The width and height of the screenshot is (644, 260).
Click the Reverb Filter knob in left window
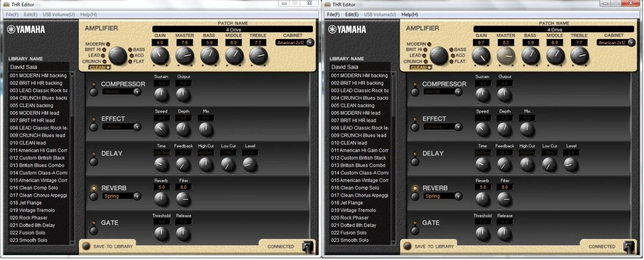click(x=183, y=199)
